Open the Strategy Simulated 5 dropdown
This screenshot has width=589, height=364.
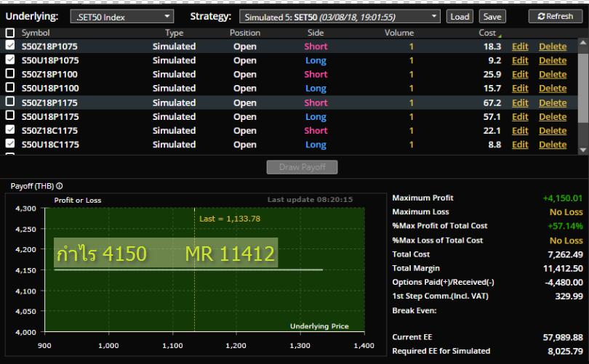340,17
